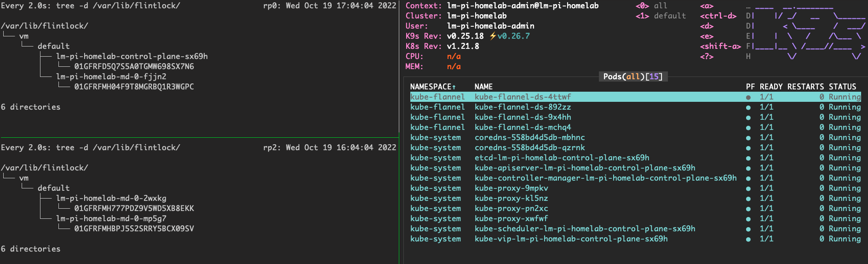The height and width of the screenshot is (264, 868).
Task: Click the <shift-a> shortcut hint
Action: 720,46
